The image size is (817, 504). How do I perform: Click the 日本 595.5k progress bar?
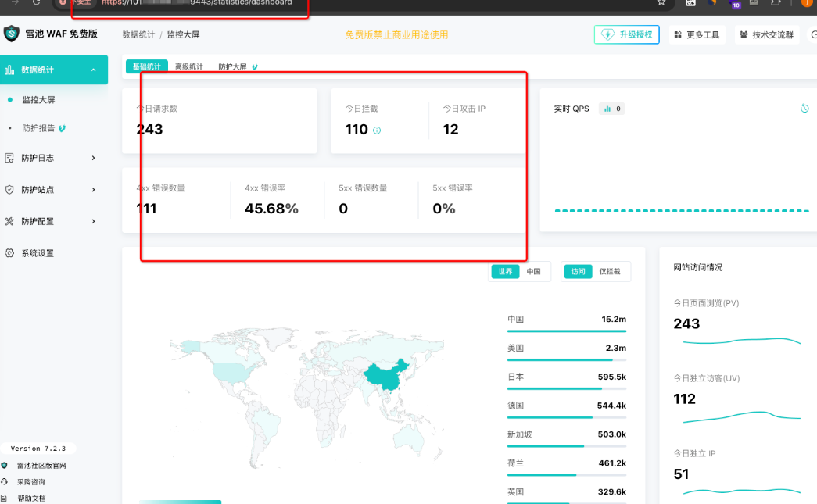tap(567, 388)
